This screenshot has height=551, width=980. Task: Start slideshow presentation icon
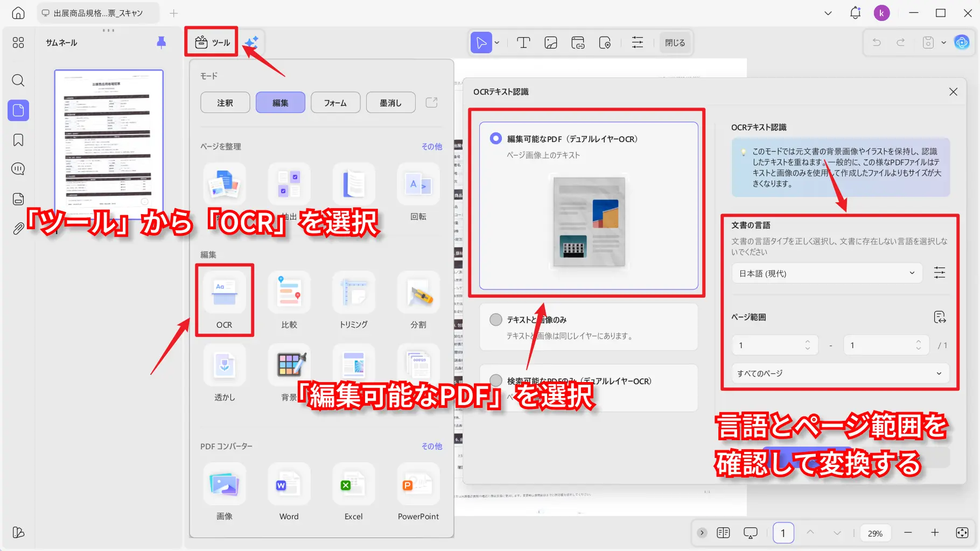point(750,533)
